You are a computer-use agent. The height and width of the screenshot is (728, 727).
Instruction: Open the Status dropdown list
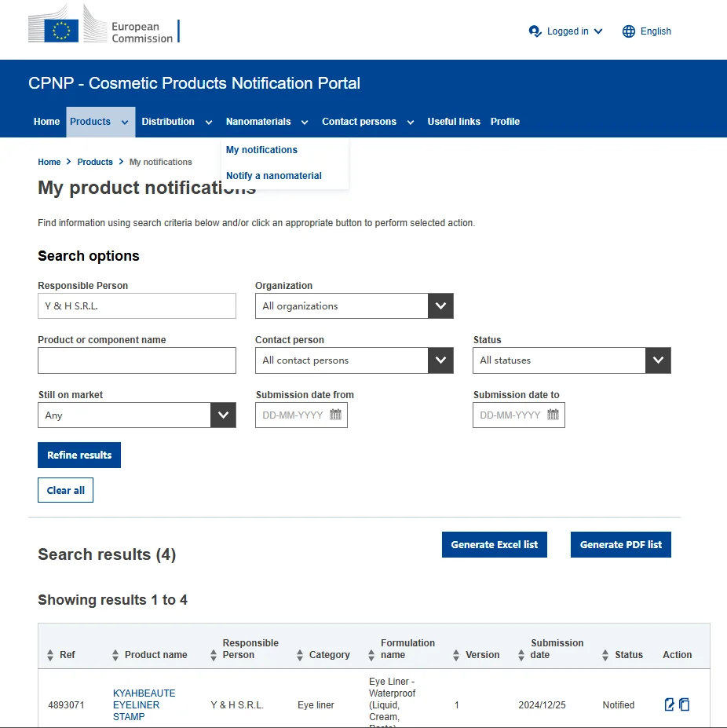(658, 360)
